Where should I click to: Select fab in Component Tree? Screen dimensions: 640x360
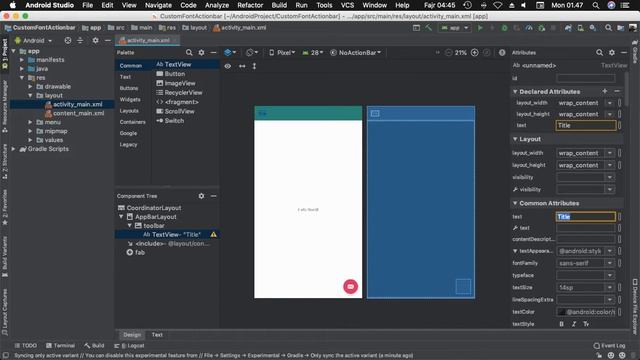136,253
